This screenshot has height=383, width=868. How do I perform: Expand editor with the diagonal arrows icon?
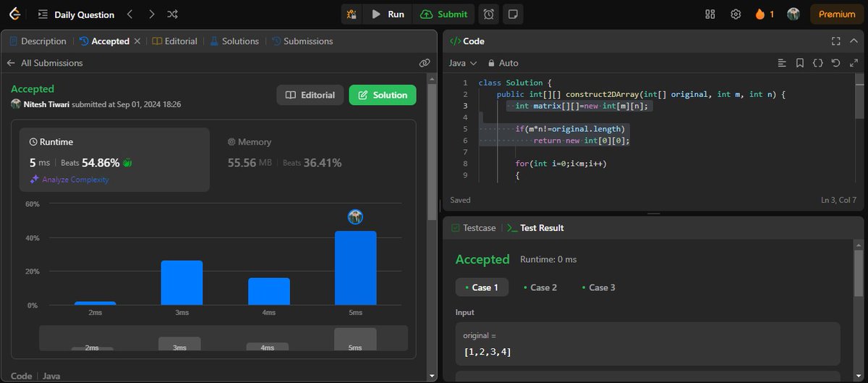pyautogui.click(x=854, y=63)
